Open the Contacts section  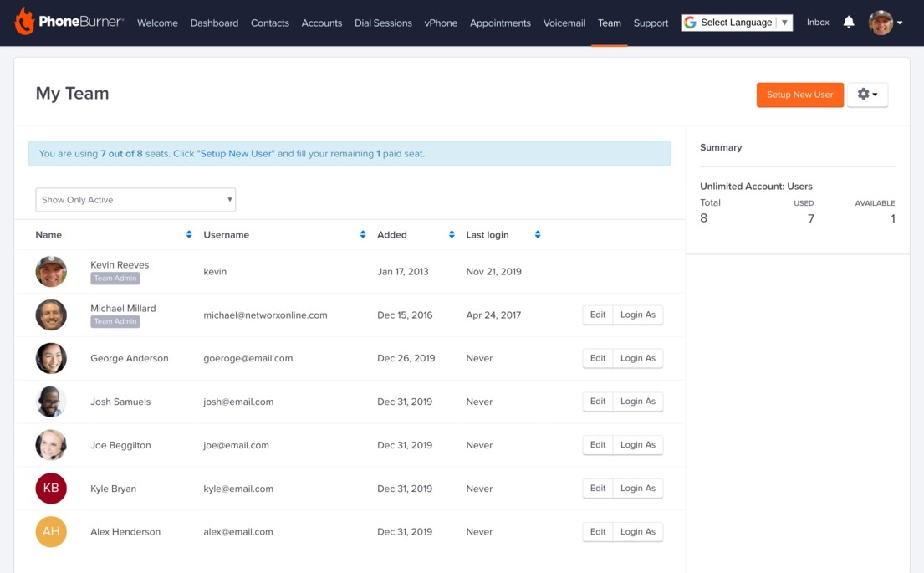(x=270, y=23)
